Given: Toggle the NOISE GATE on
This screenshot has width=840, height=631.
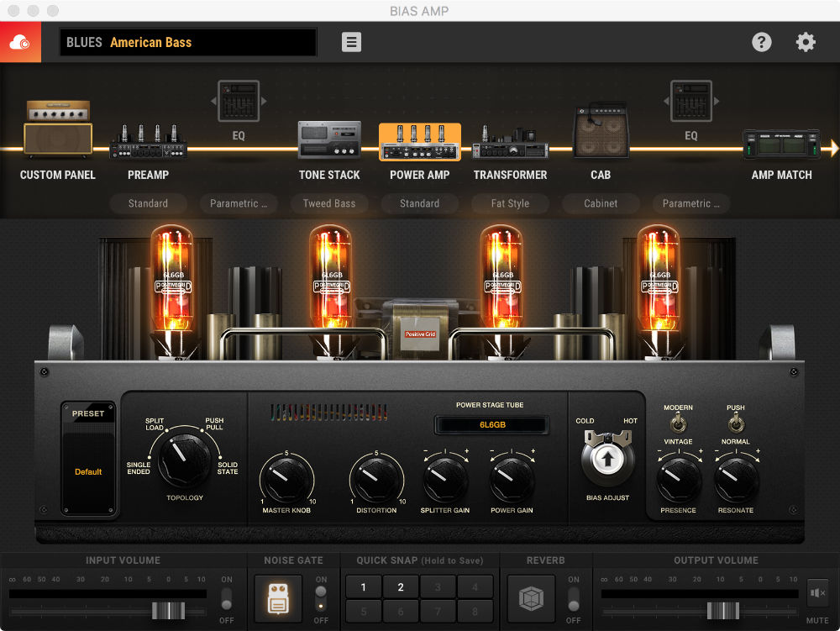Looking at the screenshot, I should pyautogui.click(x=321, y=598).
